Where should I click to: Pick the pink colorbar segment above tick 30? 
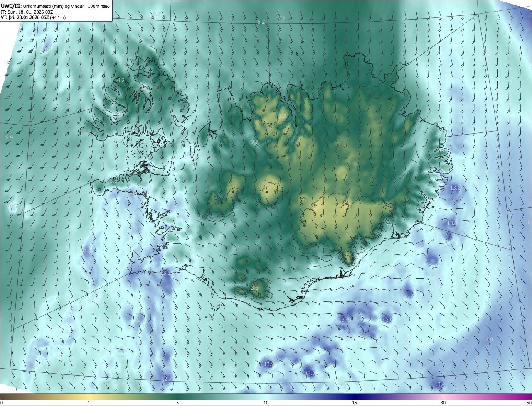tap(443, 397)
